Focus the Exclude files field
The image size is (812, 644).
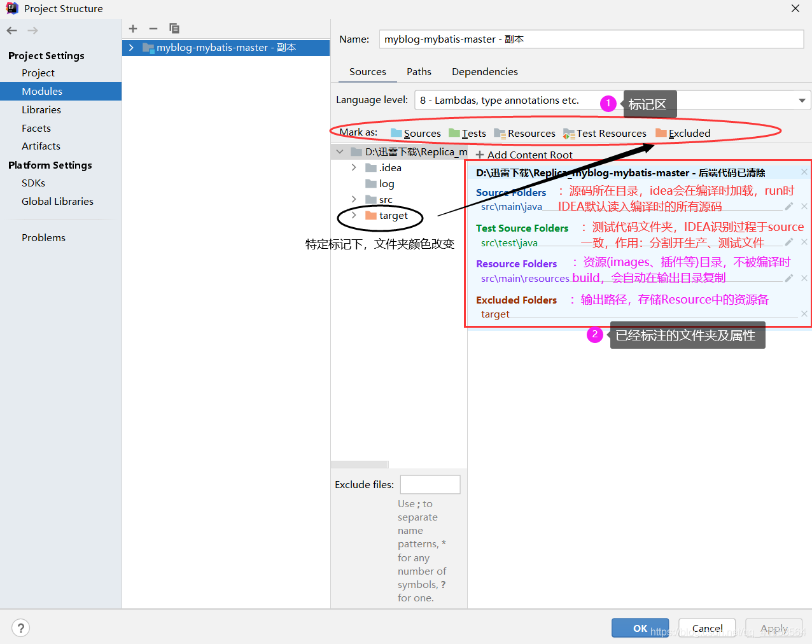pyautogui.click(x=430, y=484)
